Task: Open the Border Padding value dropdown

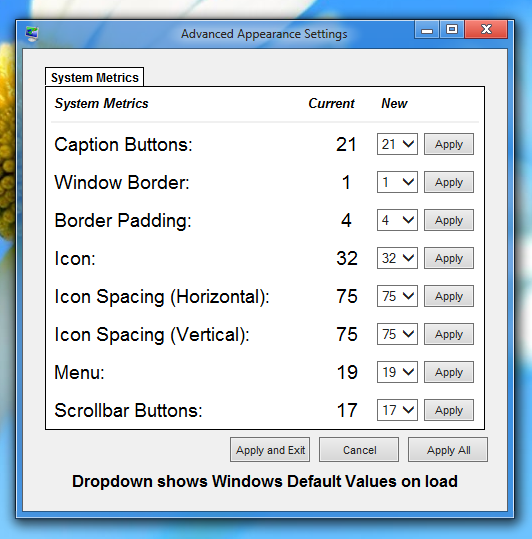Action: (x=397, y=220)
